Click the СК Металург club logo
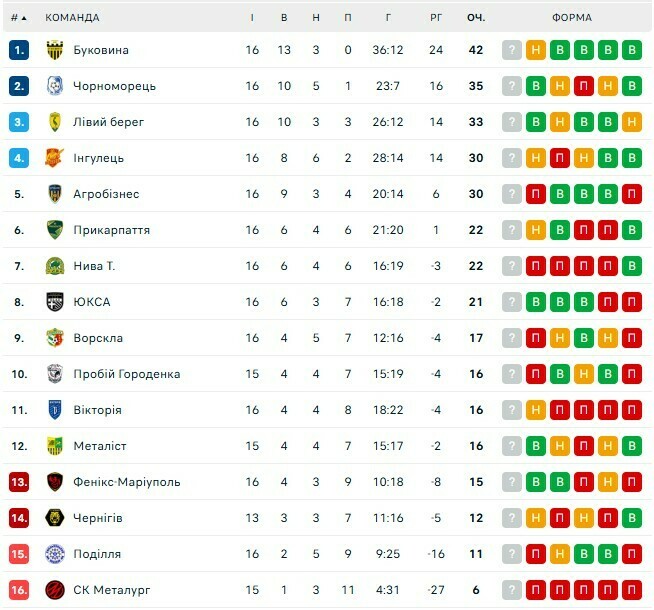Screen dimensions: 654x610 tap(55, 590)
